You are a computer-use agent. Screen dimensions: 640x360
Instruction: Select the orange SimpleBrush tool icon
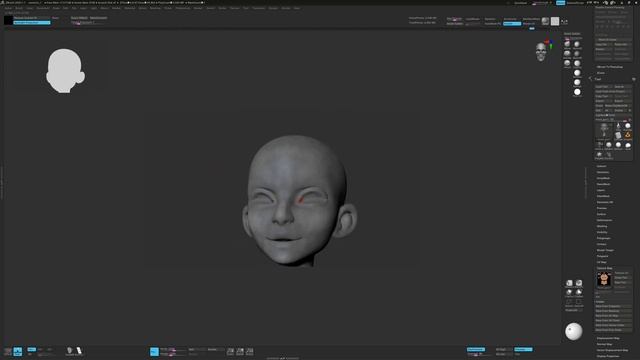[628, 135]
